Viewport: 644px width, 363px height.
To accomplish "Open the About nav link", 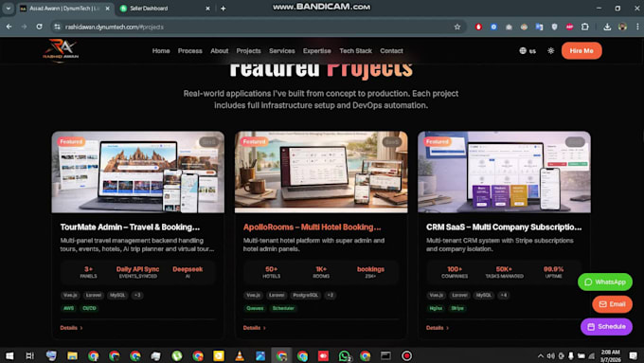I will click(220, 51).
